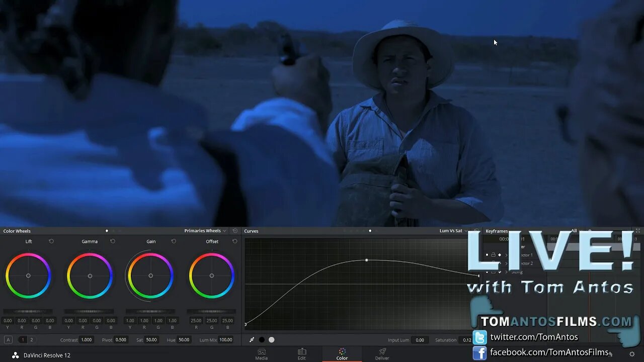Image resolution: width=644 pixels, height=362 pixels.
Task: Click the Lift wheel label
Action: tap(29, 241)
